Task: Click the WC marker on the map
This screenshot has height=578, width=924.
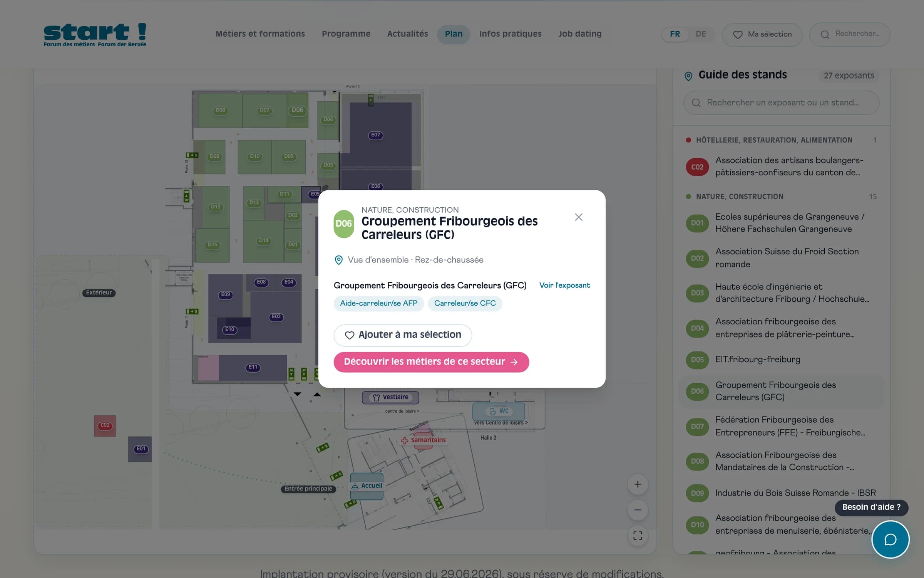Action: coord(499,411)
